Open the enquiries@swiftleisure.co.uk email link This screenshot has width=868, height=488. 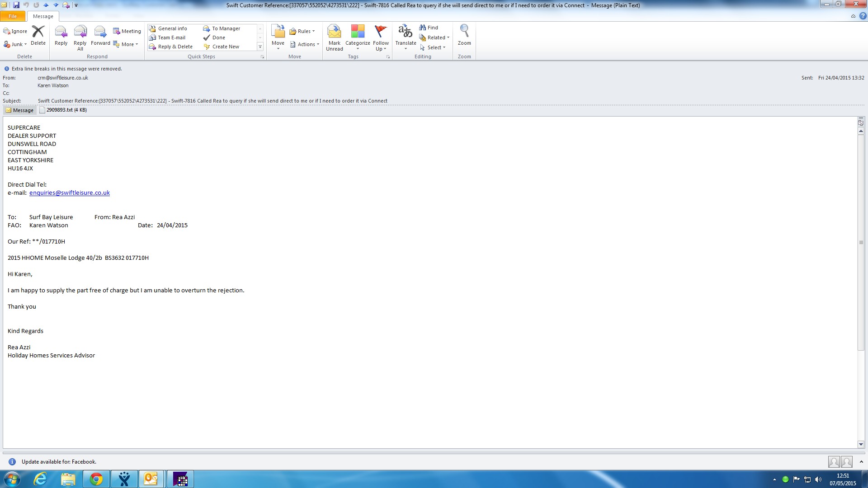coord(70,193)
